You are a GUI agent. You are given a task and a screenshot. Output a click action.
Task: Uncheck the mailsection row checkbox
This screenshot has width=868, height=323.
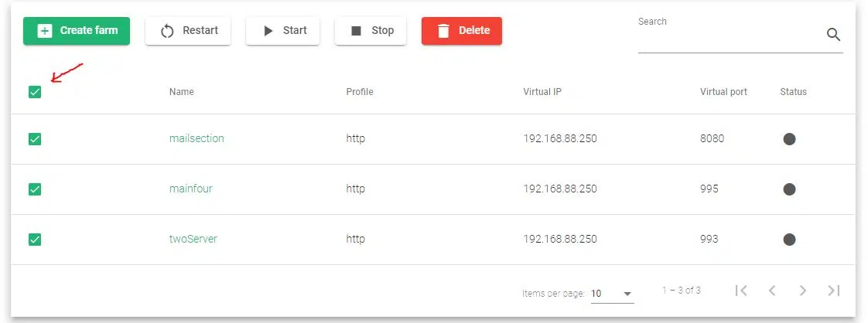pos(35,139)
